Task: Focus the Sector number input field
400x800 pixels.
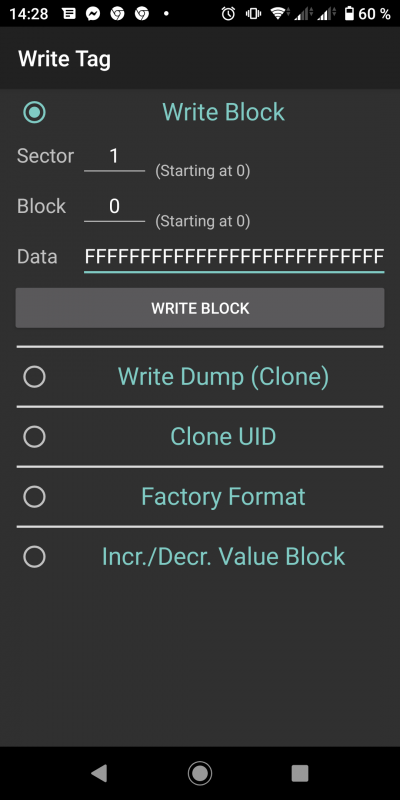Action: click(114, 157)
